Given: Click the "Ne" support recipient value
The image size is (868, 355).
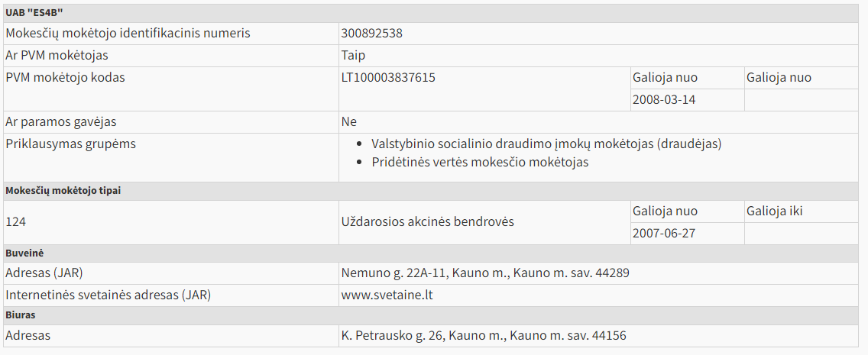Looking at the screenshot, I should click(349, 122).
